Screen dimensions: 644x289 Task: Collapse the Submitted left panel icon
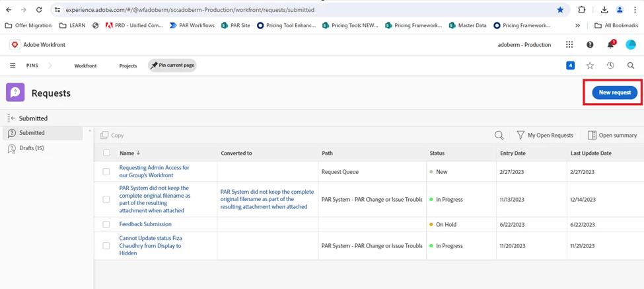[11, 118]
